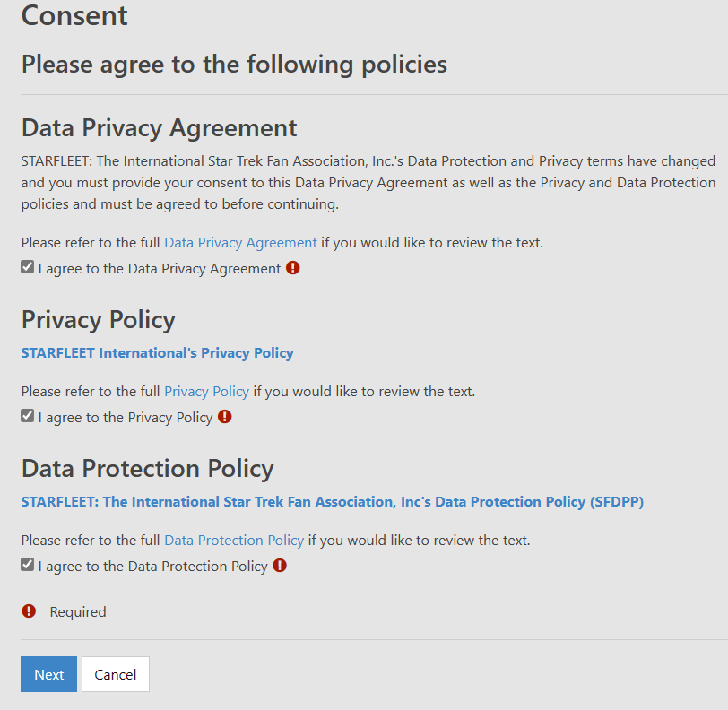
Task: Click required icon beside Data Protection Policy label
Action: click(280, 566)
